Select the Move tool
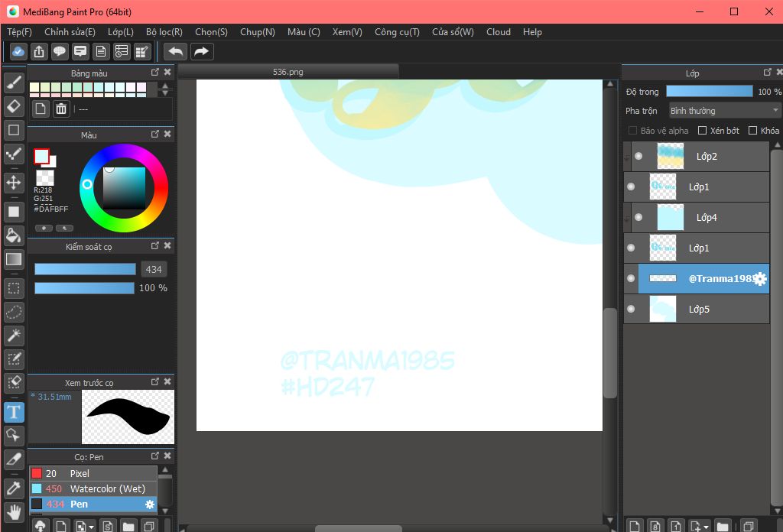Screen dimensions: 783x532 14,182
